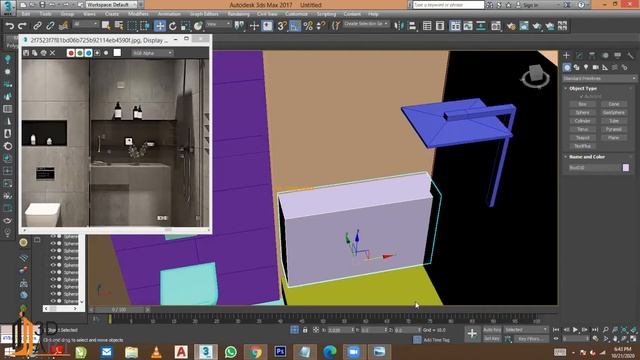The image size is (640, 360).
Task: Activate the Select and Link tool
Action: point(37,26)
